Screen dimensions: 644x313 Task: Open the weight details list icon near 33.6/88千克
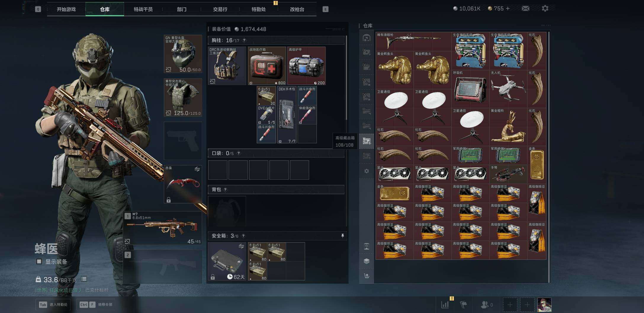84,279
